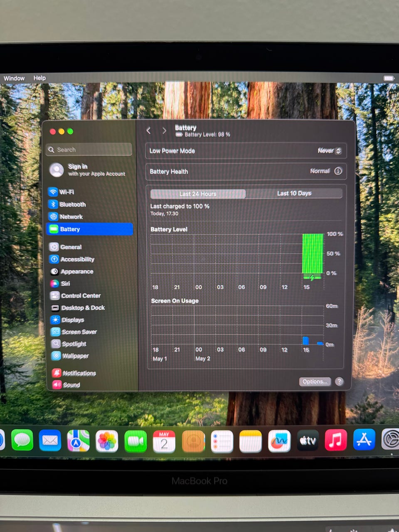Click the Battery Health info icon
The width and height of the screenshot is (399, 532).
(338, 171)
